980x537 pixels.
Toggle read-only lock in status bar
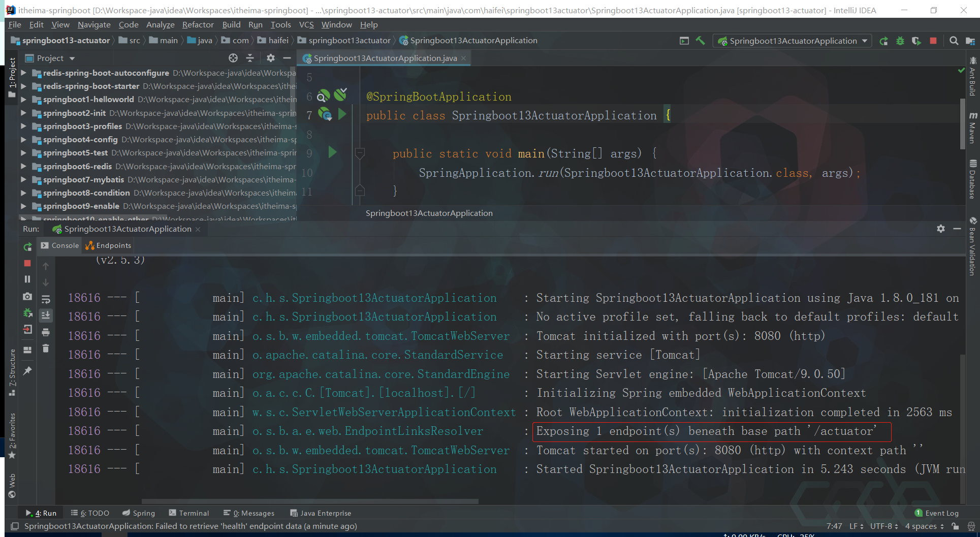(x=955, y=526)
